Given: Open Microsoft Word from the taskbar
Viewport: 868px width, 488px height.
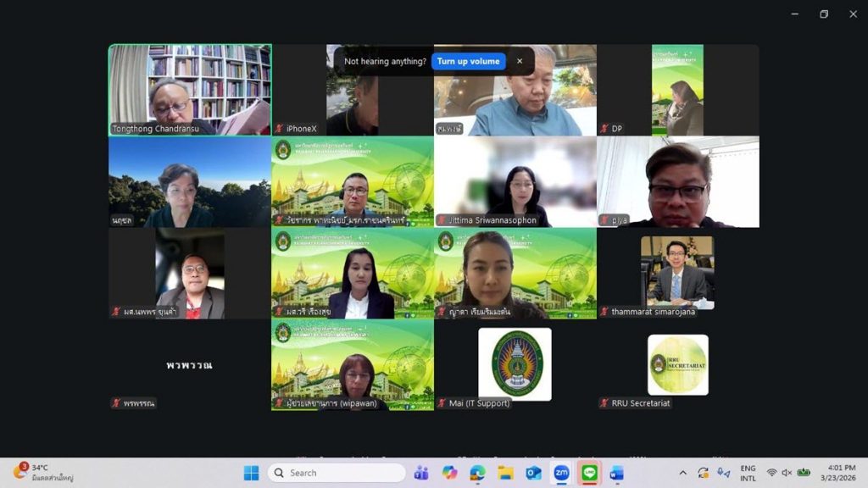Looking at the screenshot, I should (x=617, y=473).
